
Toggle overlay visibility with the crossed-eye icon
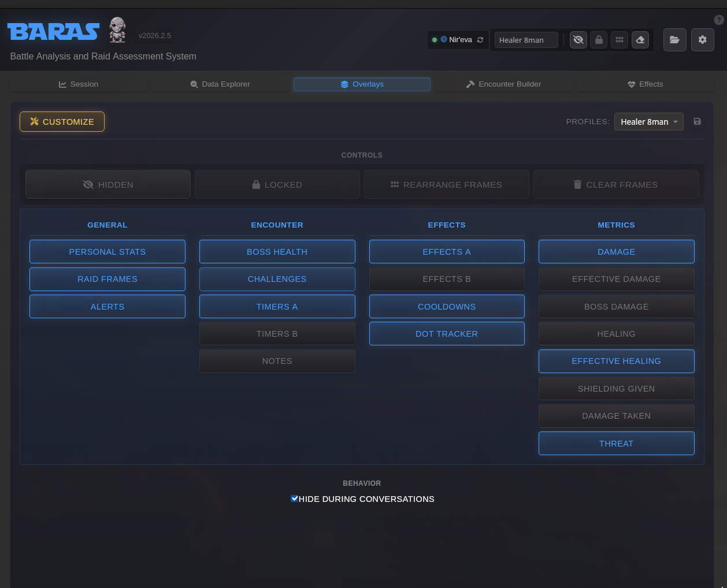(578, 39)
